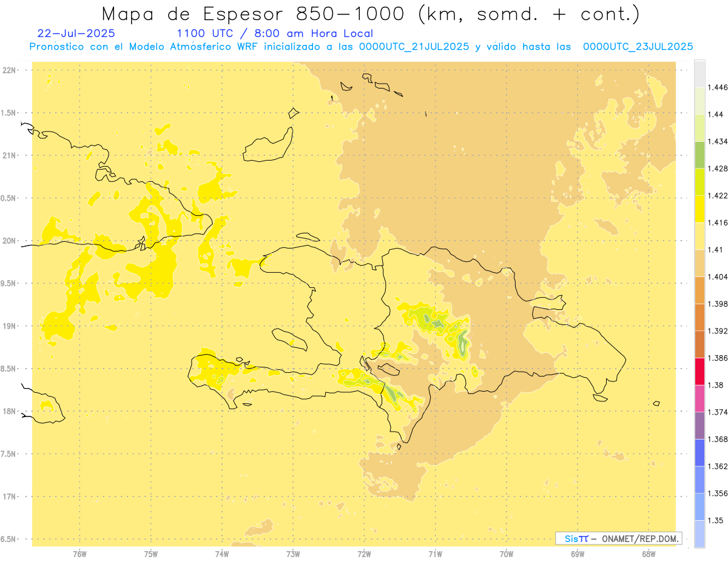Image resolution: width=728 pixels, height=562 pixels.
Task: Click the longitude label 68W
Action: [649, 554]
